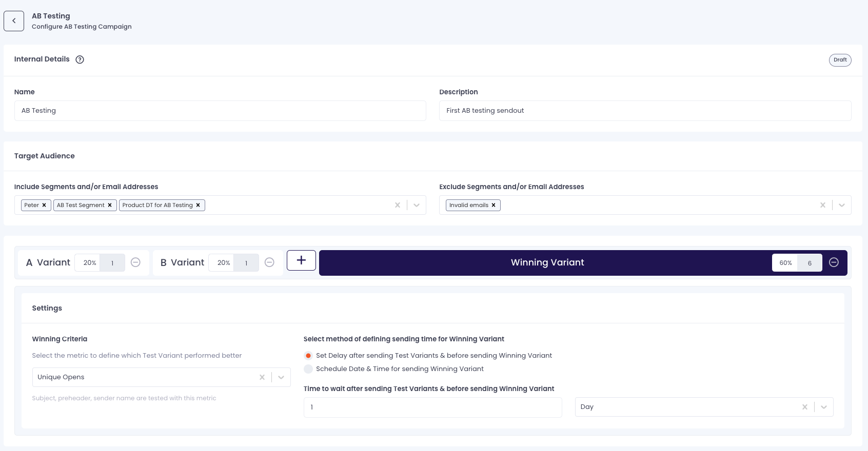
Task: Edit A Variant percentage field
Action: coord(88,263)
